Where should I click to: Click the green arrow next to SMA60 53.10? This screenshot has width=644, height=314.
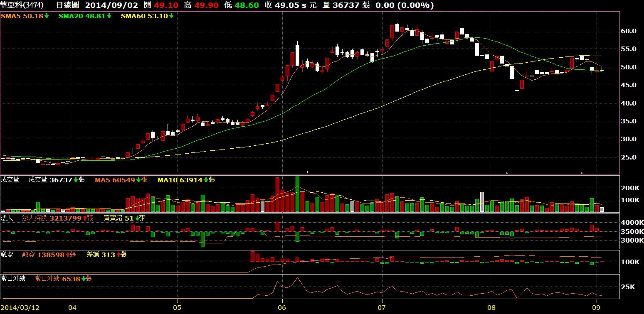point(171,16)
